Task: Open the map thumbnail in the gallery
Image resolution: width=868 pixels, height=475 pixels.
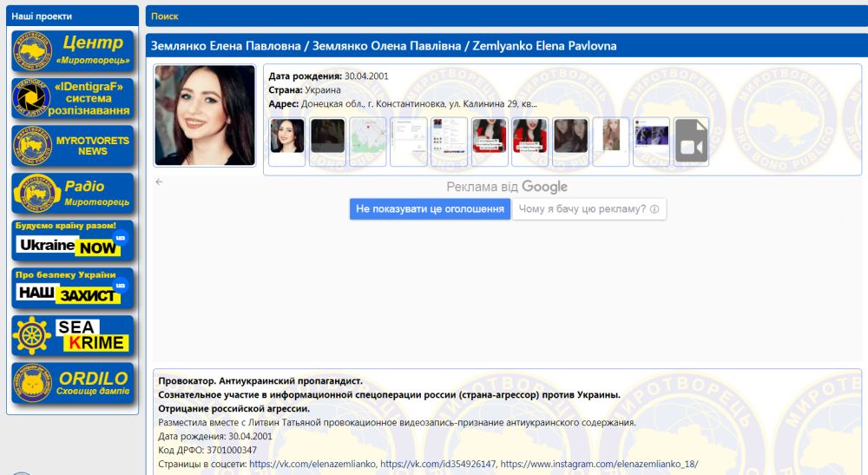Action: (x=368, y=142)
